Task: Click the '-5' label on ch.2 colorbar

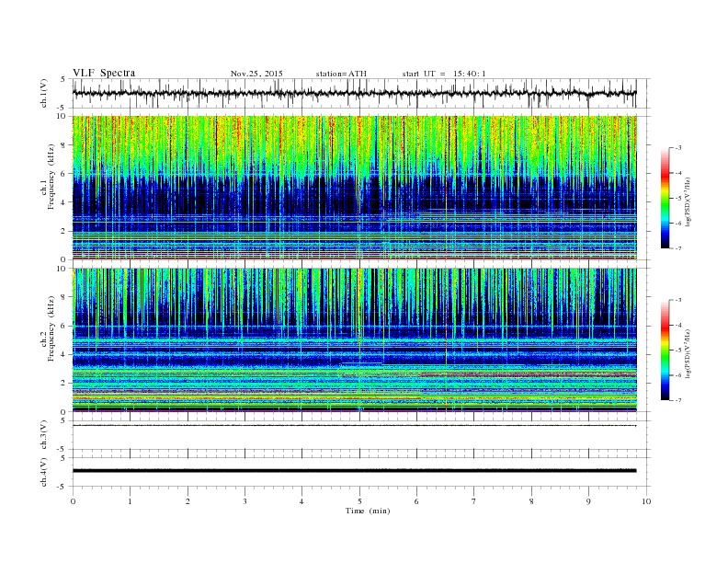Action: click(x=677, y=350)
